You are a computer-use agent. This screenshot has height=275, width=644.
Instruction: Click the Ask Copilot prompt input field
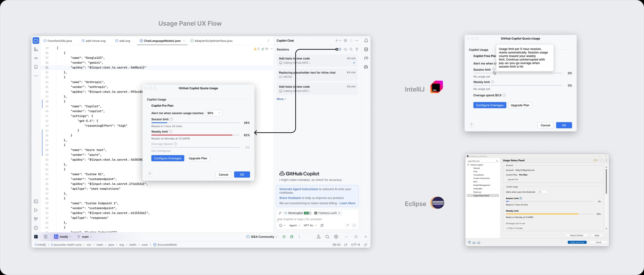click(317, 219)
